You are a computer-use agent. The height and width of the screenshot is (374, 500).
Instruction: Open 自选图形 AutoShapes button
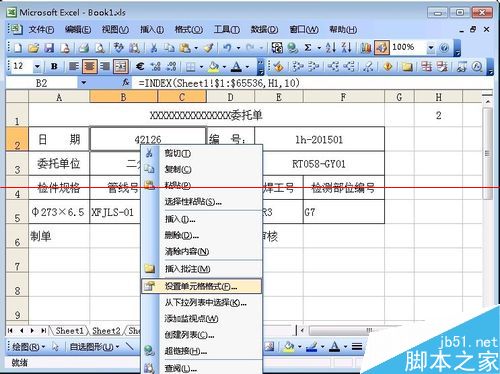pyautogui.click(x=94, y=347)
